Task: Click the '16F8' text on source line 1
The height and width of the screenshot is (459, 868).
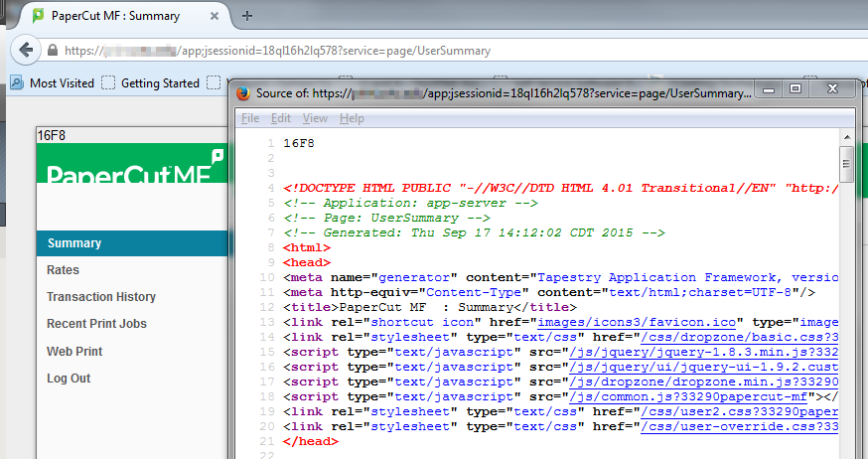Action: point(299,143)
